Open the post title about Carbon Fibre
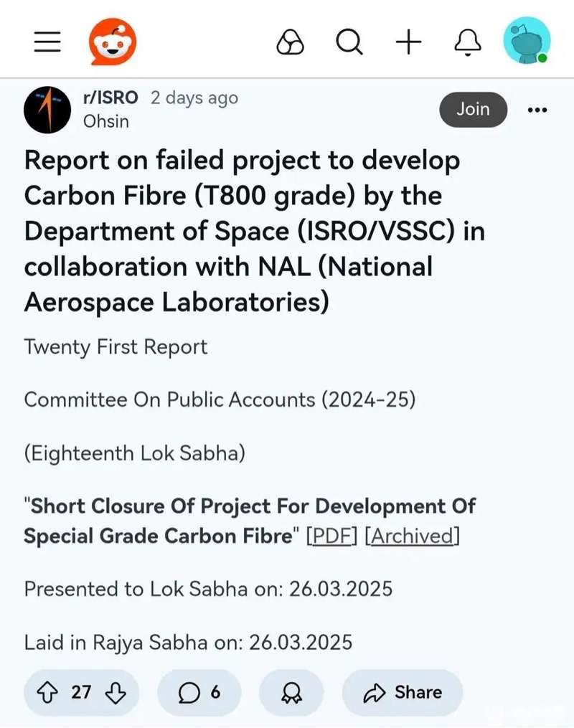574x728 pixels. 255,231
